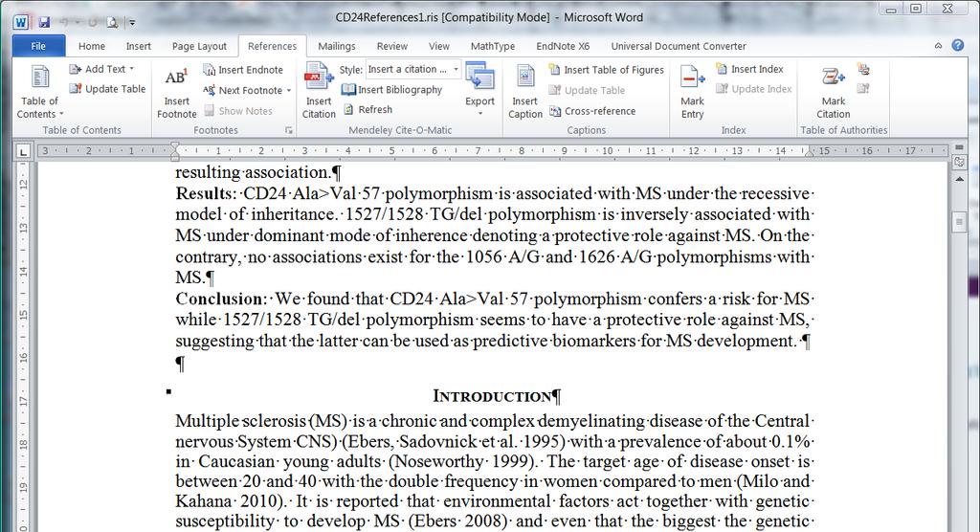The width and height of the screenshot is (980, 532).
Task: Click the Undo arrow in Quick Access Toolbar
Action: (x=63, y=23)
